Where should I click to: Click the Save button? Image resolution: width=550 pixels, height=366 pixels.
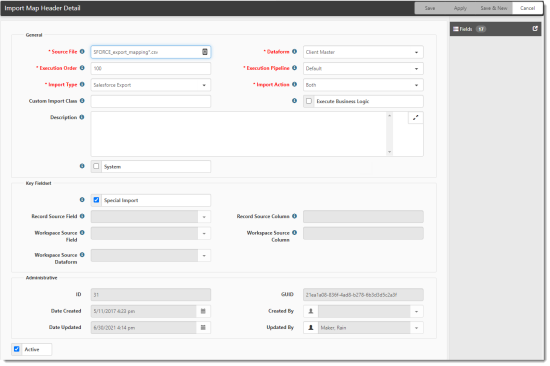pyautogui.click(x=430, y=8)
